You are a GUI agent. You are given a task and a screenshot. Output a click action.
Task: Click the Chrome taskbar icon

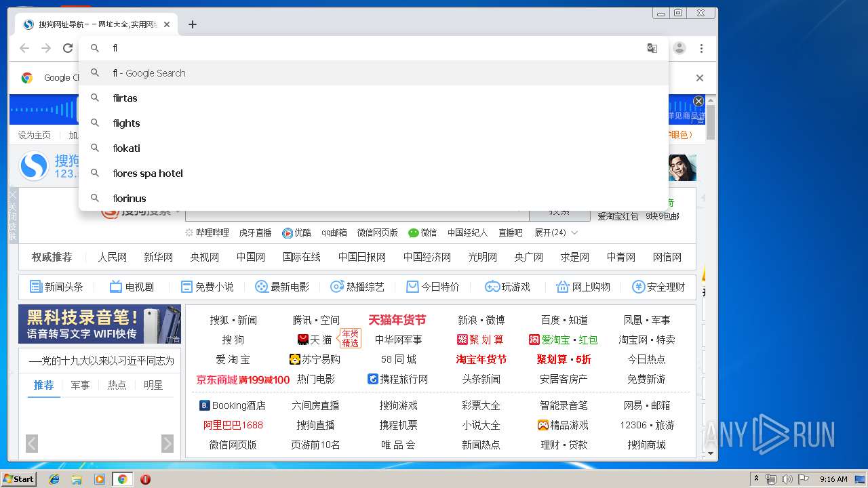click(x=122, y=479)
